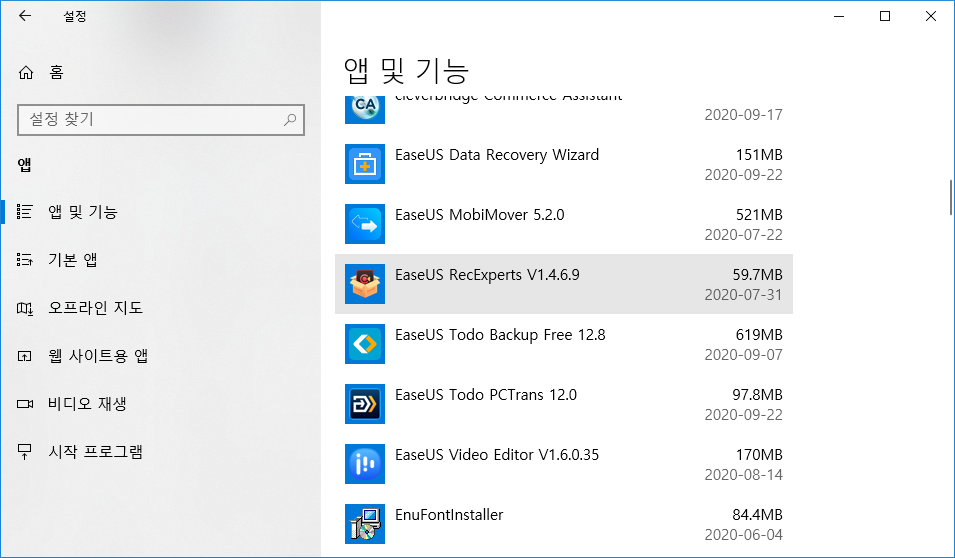955x558 pixels.
Task: Click EaseUS Todo PCTrans icon
Action: (x=365, y=404)
